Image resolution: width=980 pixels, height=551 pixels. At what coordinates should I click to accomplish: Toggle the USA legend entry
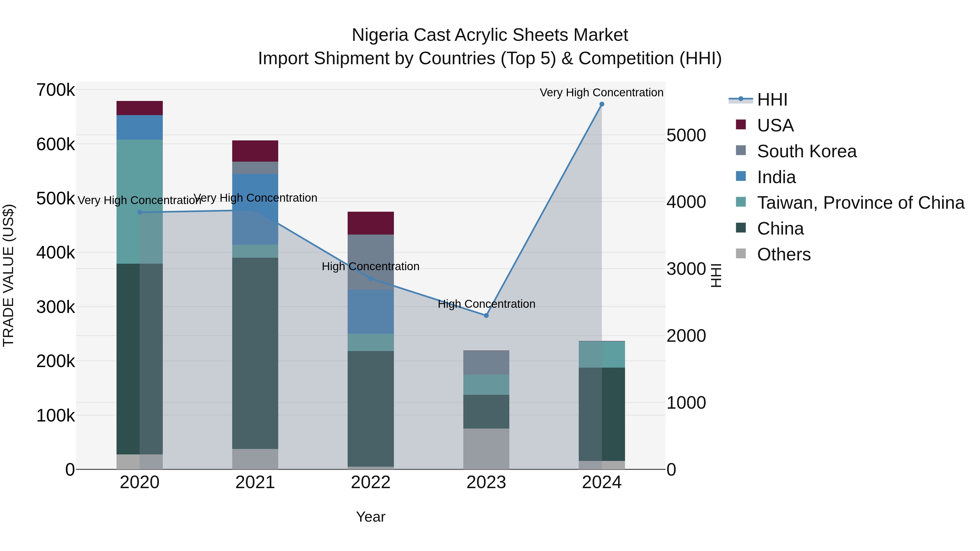[765, 125]
